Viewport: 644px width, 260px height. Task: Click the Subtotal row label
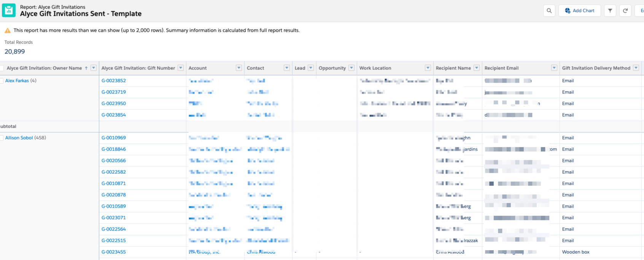pos(8,126)
